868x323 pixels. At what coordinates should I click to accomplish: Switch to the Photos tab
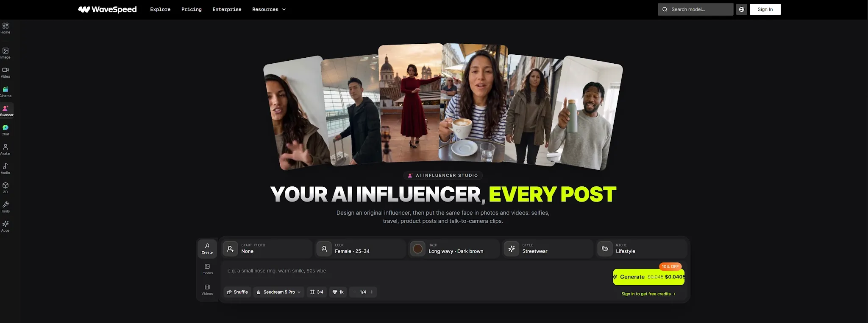point(207,270)
